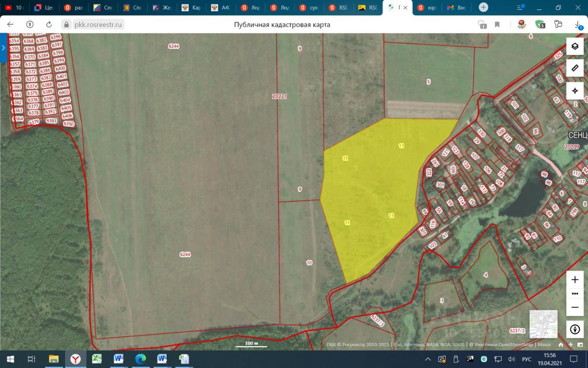Open File Explorer from taskbar
Image resolution: width=588 pixels, height=368 pixels.
click(x=54, y=359)
